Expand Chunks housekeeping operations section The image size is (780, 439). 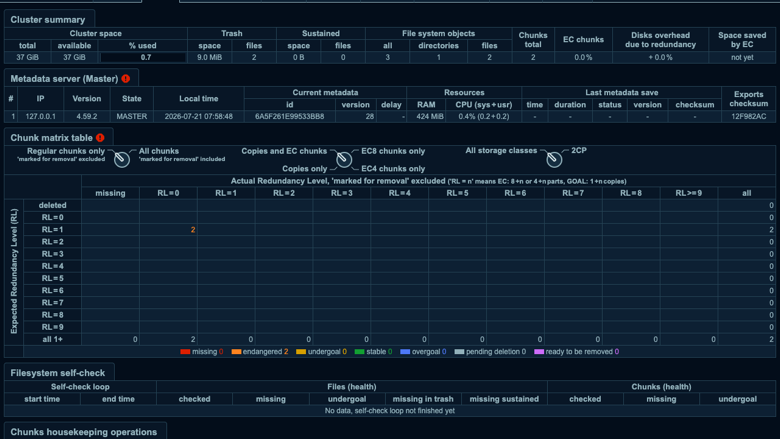tap(84, 432)
